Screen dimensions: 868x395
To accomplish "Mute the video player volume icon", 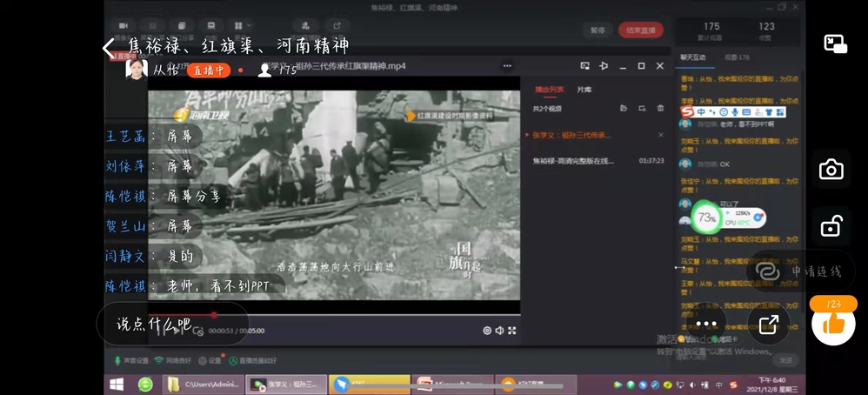I will pyautogui.click(x=499, y=331).
